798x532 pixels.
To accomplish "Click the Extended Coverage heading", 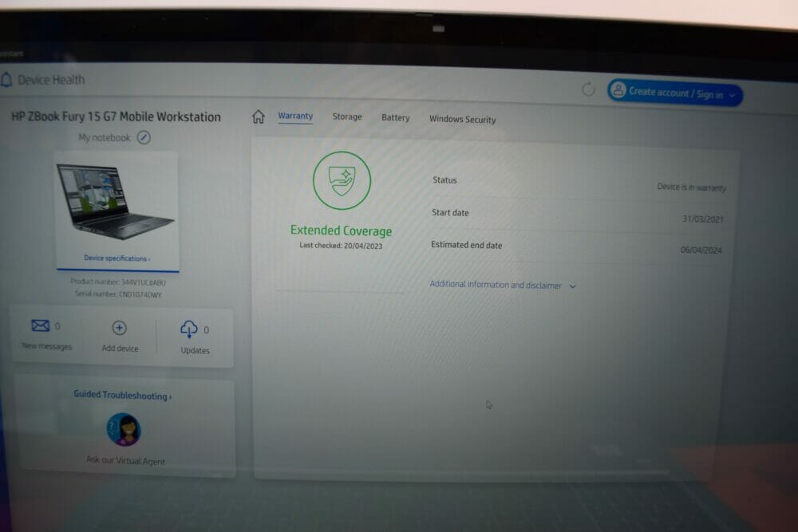I will click(x=341, y=231).
